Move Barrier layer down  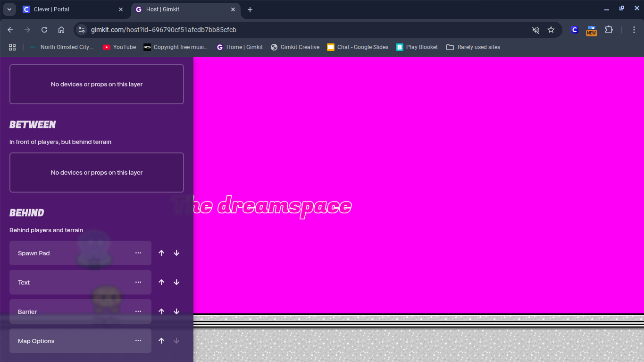coord(176,311)
